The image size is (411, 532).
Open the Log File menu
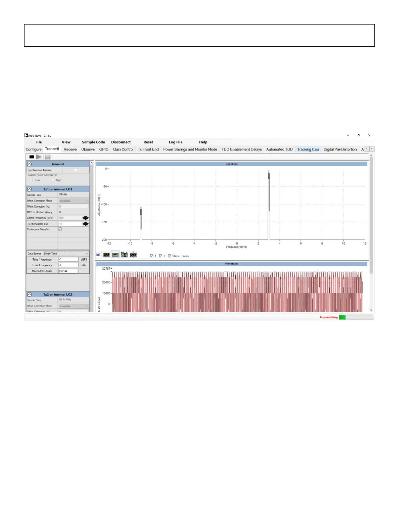[176, 142]
